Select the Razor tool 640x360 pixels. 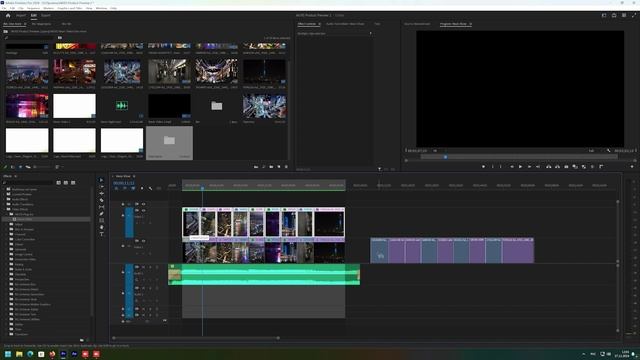click(x=101, y=200)
